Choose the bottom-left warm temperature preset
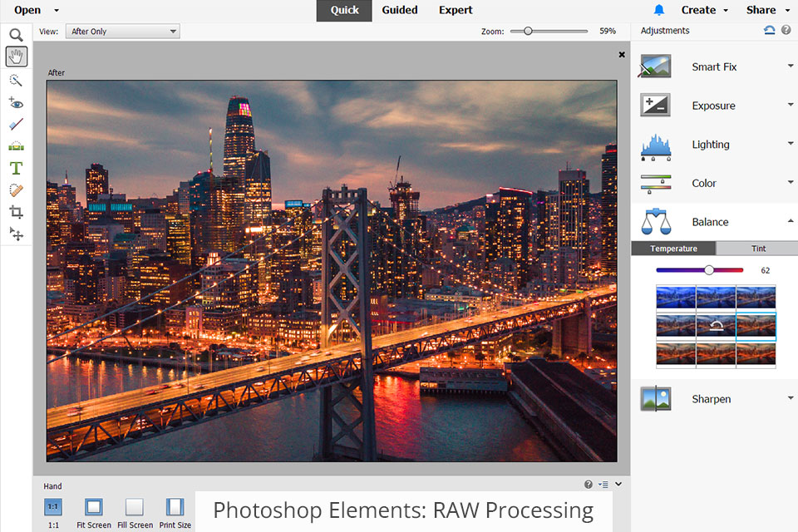 tap(676, 354)
